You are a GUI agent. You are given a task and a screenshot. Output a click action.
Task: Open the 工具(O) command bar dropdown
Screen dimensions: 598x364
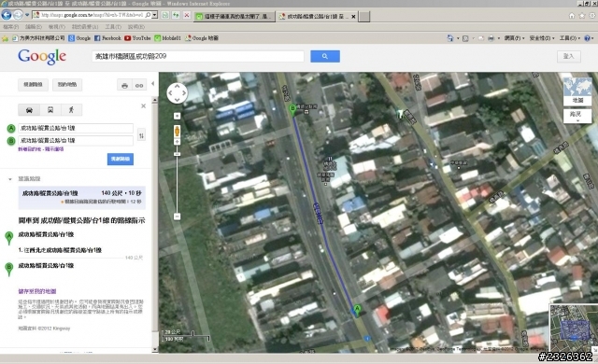tap(570, 38)
